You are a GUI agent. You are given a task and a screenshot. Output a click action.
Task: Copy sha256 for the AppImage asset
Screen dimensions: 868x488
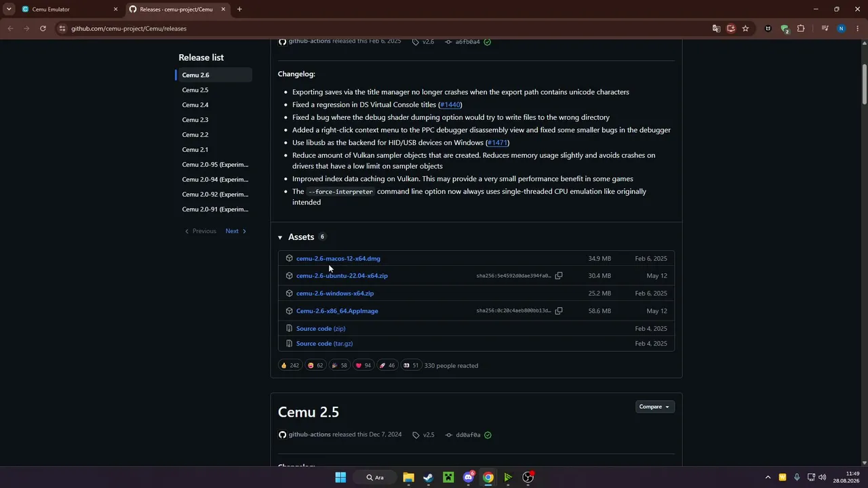559,311
